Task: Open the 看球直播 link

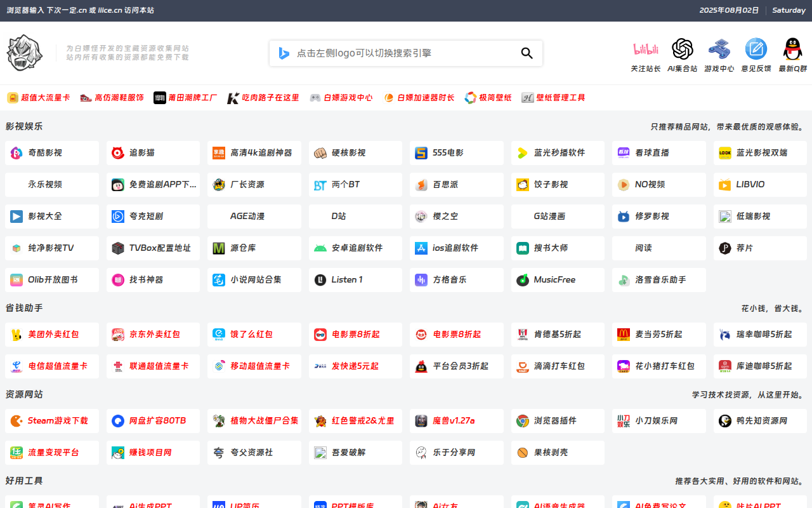Action: coord(659,153)
